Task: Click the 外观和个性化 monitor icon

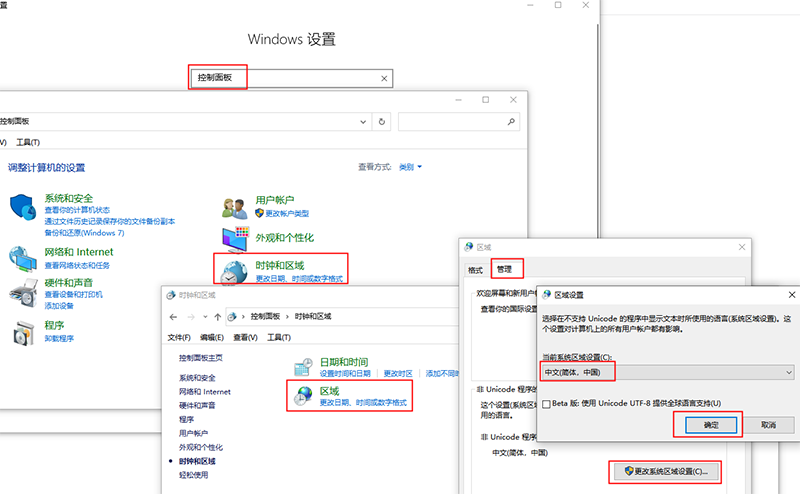Action: 235,239
